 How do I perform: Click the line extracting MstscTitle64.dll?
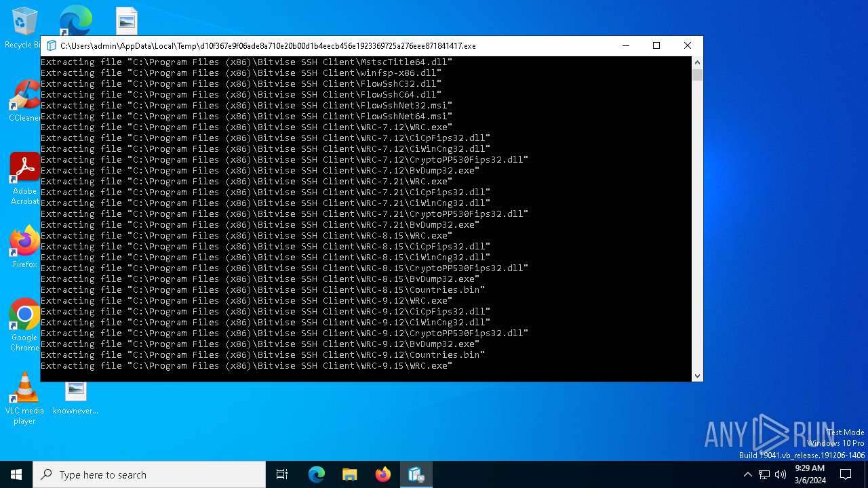pyautogui.click(x=246, y=62)
